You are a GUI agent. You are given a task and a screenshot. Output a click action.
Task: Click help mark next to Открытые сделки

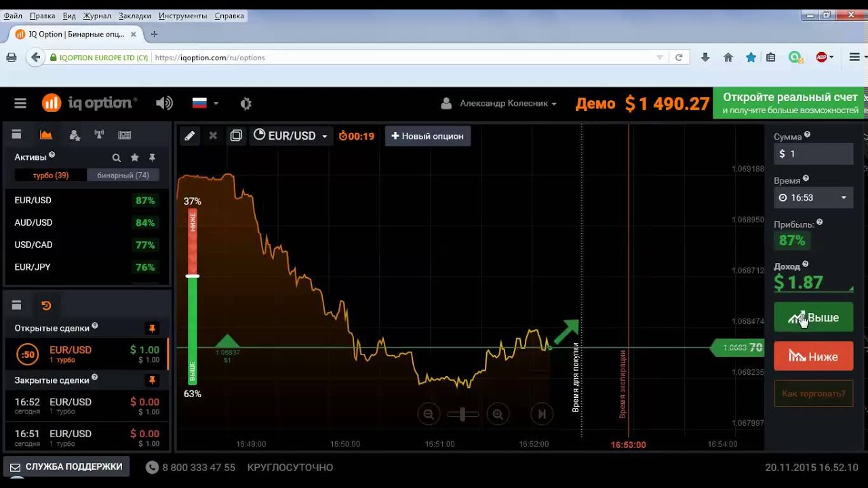(x=95, y=326)
